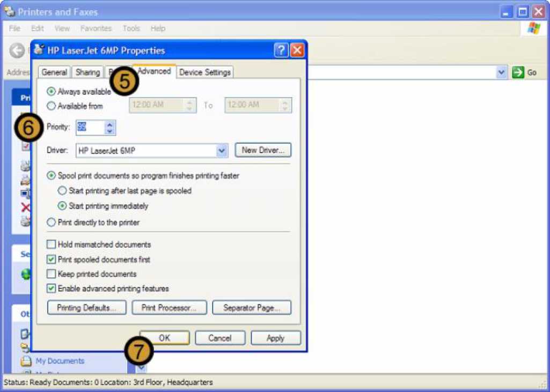
Task: Click the My Documents link in the sidebar
Action: tap(60, 361)
